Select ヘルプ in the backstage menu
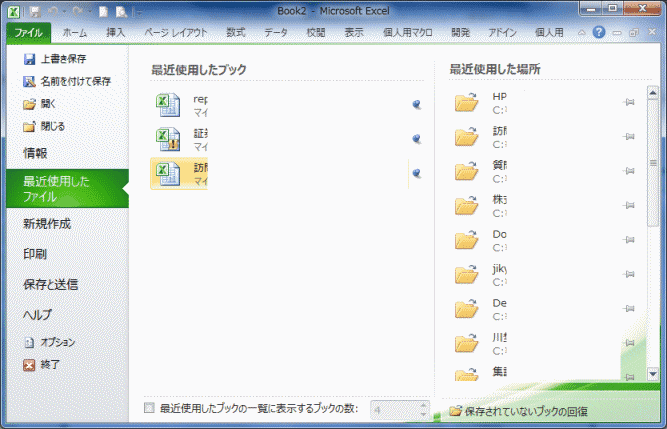This screenshot has height=429, width=667. (x=37, y=315)
